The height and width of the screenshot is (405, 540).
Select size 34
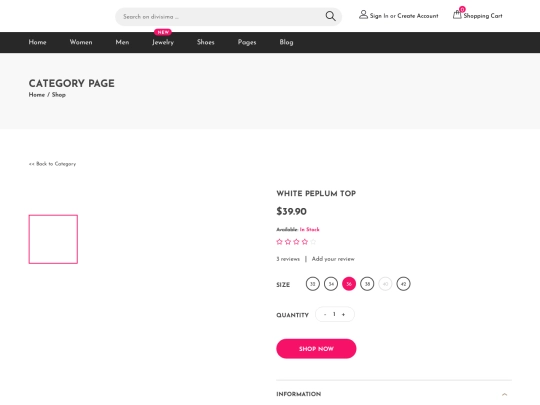331,284
